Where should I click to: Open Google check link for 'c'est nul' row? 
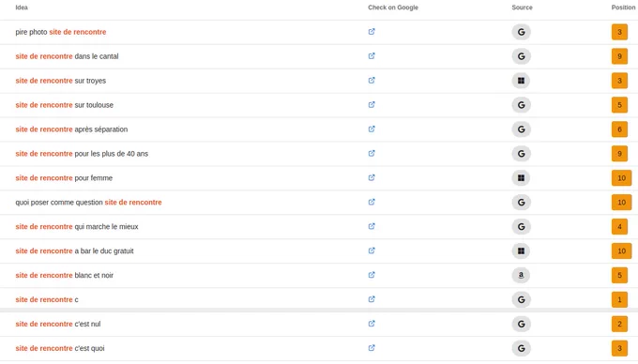[372, 324]
